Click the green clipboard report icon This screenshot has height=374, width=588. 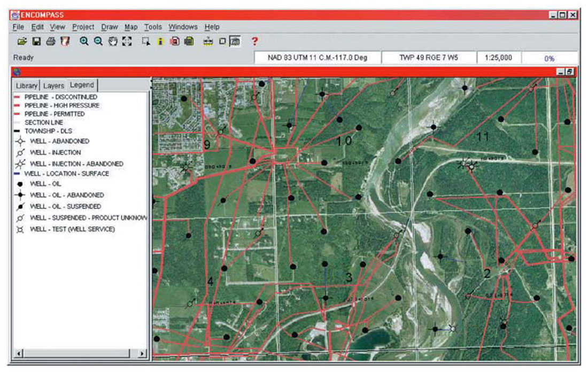point(189,41)
